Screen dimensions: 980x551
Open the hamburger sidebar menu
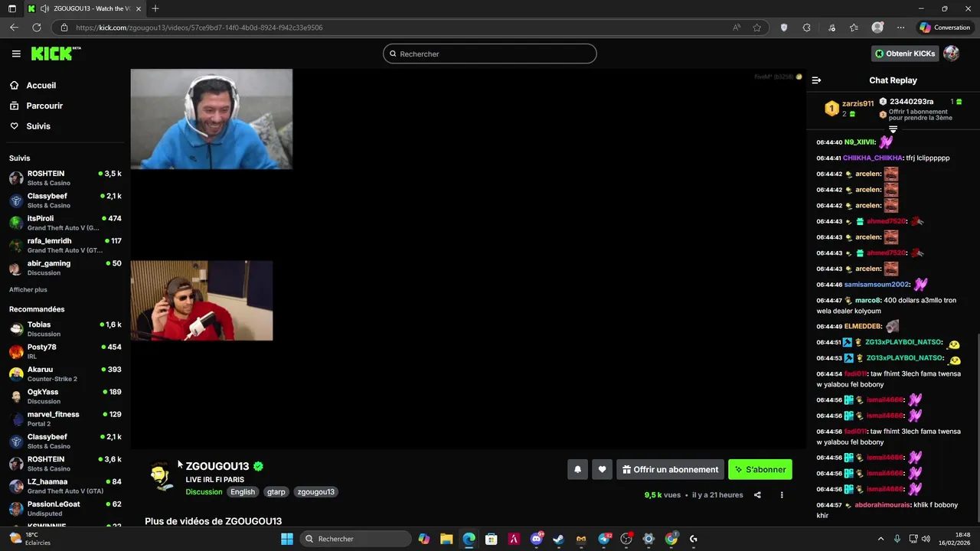16,54
